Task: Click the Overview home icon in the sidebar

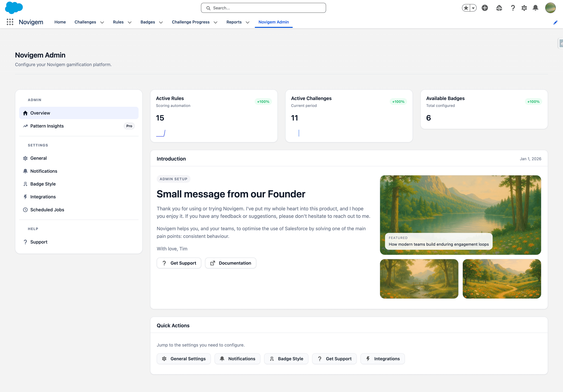Action: (25, 113)
